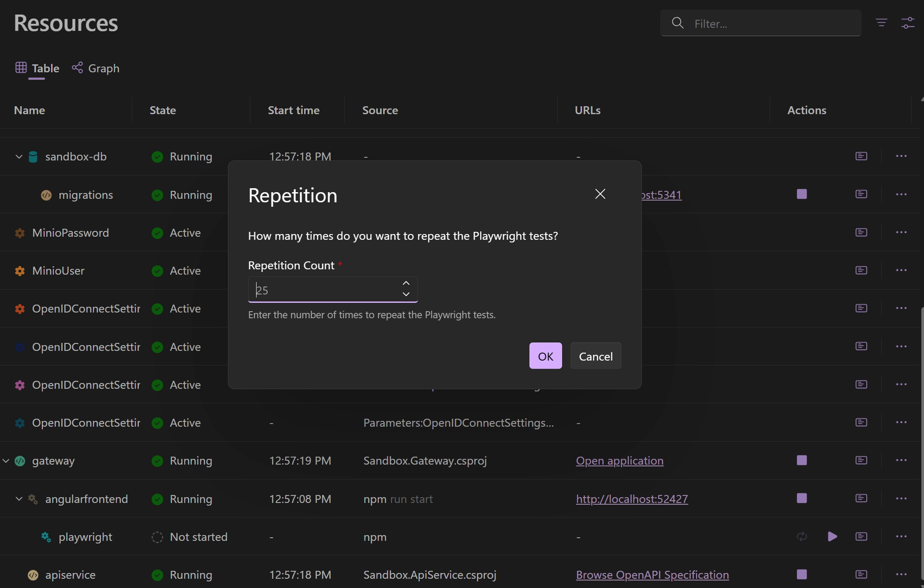Start the playwright resource
This screenshot has height=588, width=924.
832,536
